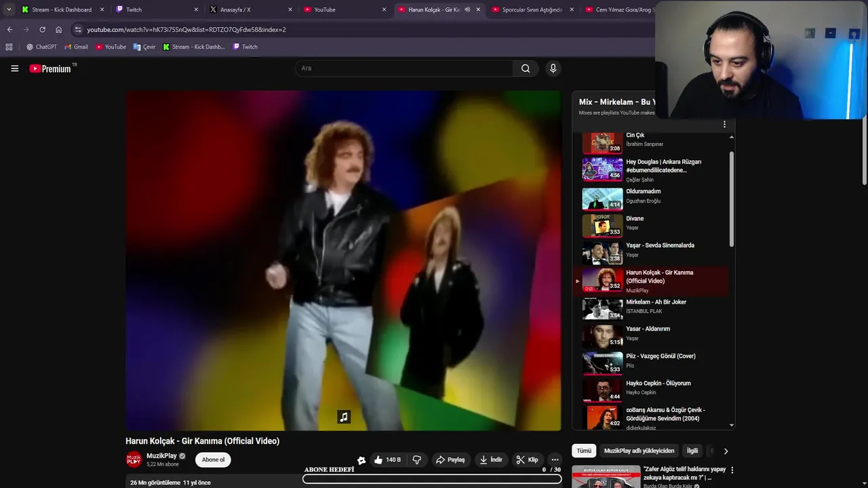Click the video title Harun Kolçak - Gir Kanıma

coord(202,441)
